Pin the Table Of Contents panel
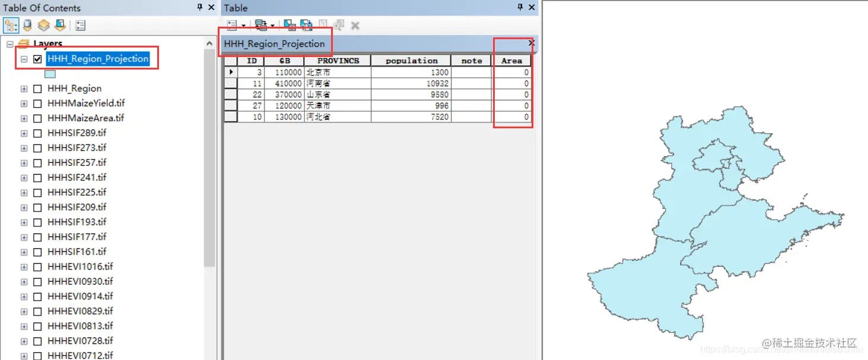Image resolution: width=868 pixels, height=360 pixels. click(199, 7)
